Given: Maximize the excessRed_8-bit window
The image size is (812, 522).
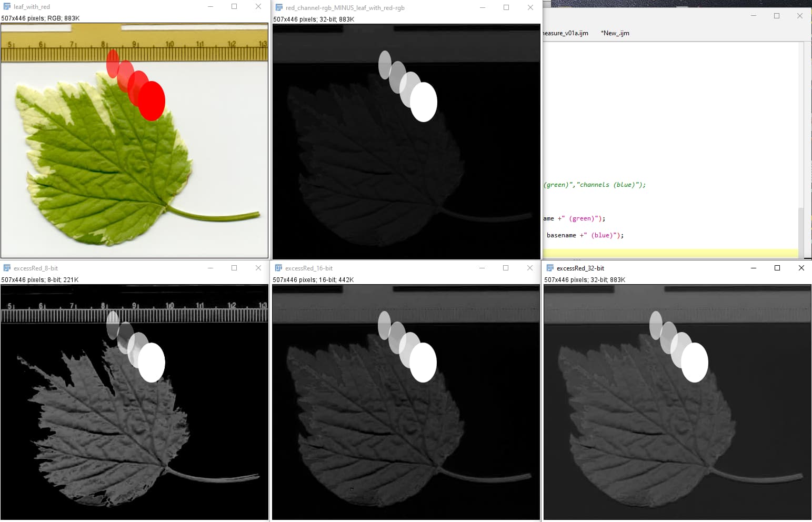Looking at the screenshot, I should pyautogui.click(x=234, y=268).
